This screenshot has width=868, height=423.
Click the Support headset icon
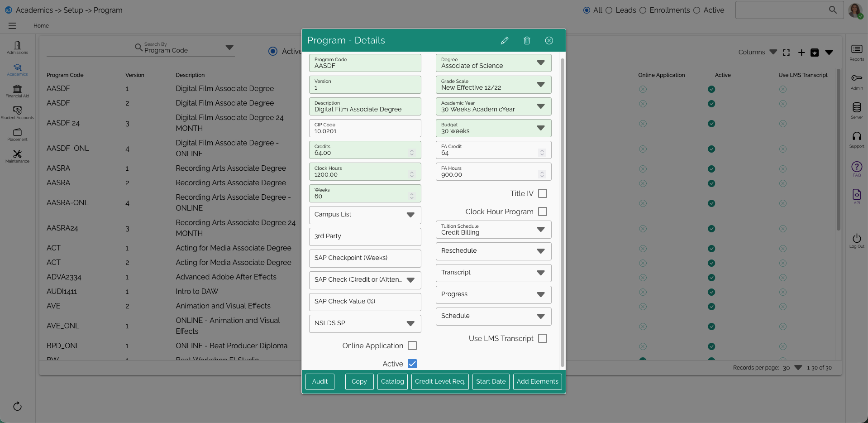[856, 139]
